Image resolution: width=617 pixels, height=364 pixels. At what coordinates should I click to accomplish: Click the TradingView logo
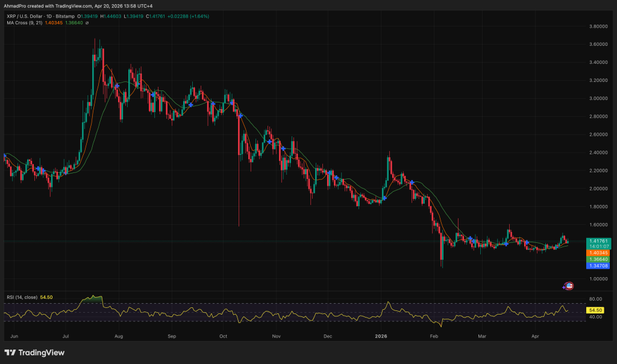click(x=33, y=353)
